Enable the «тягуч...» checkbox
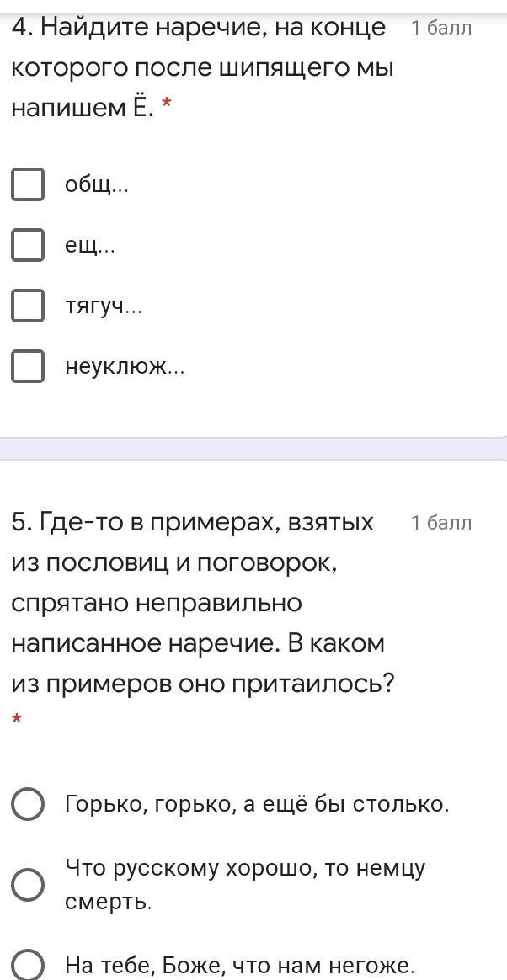Viewport: 507px width, 980px height. [x=28, y=306]
